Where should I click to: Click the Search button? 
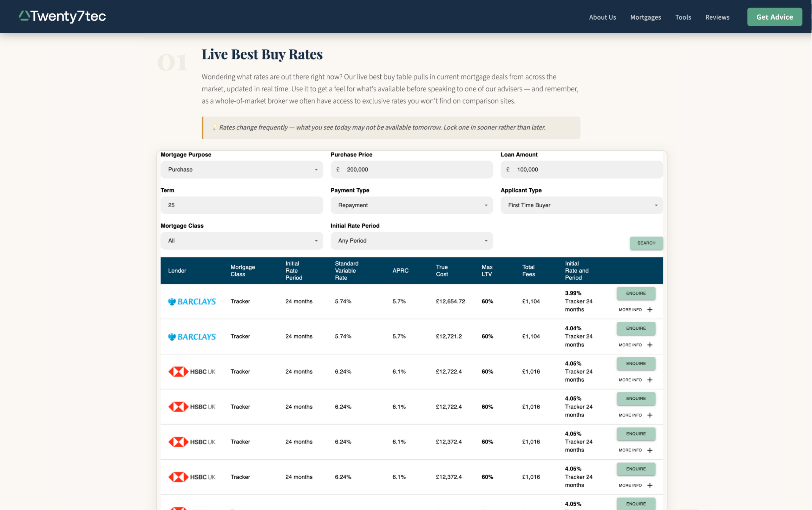[646, 243]
